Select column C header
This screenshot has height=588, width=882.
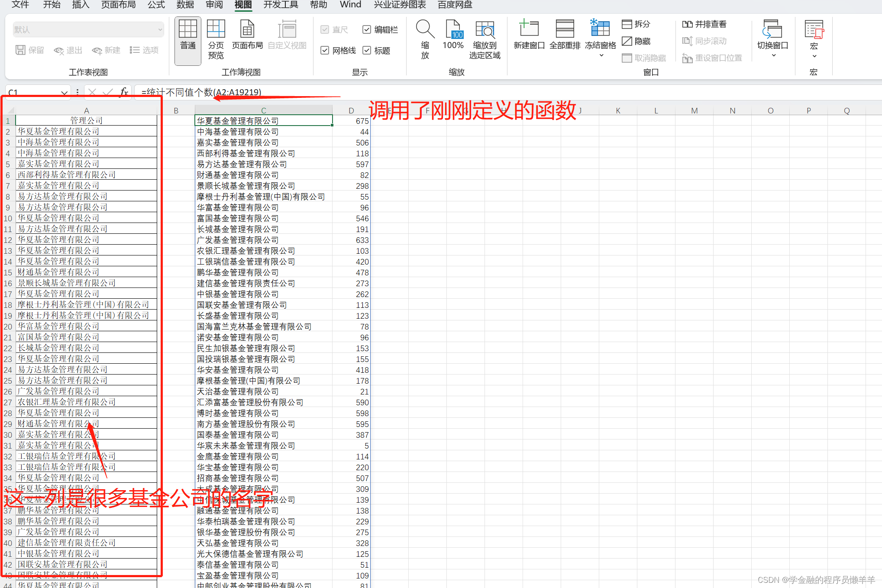tap(264, 110)
